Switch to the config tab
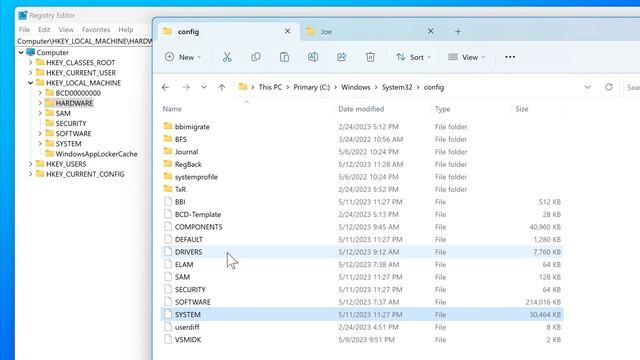The image size is (640, 360). pos(229,31)
